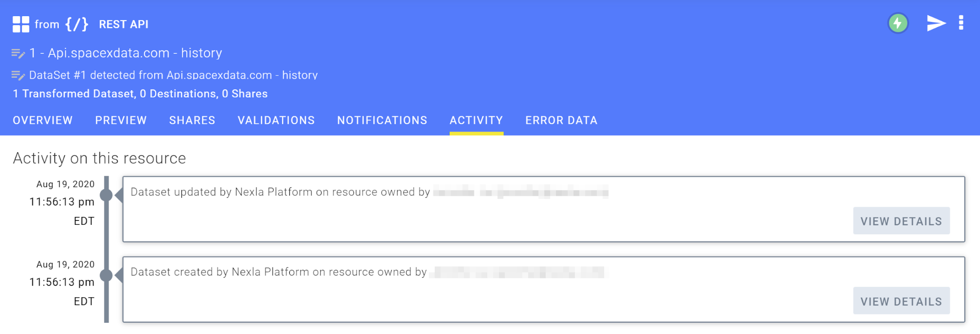This screenshot has width=980, height=334.
Task: Open the Preview tab
Action: (x=121, y=120)
